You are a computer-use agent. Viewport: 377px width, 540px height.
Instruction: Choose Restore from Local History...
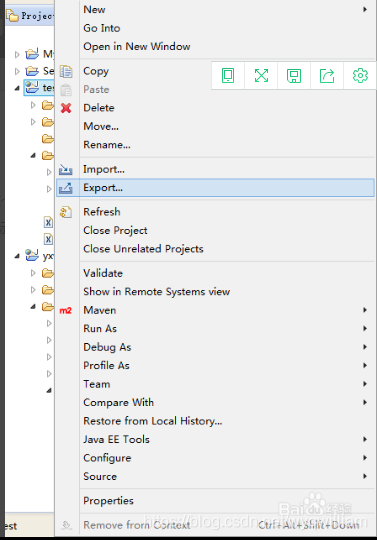215,421
